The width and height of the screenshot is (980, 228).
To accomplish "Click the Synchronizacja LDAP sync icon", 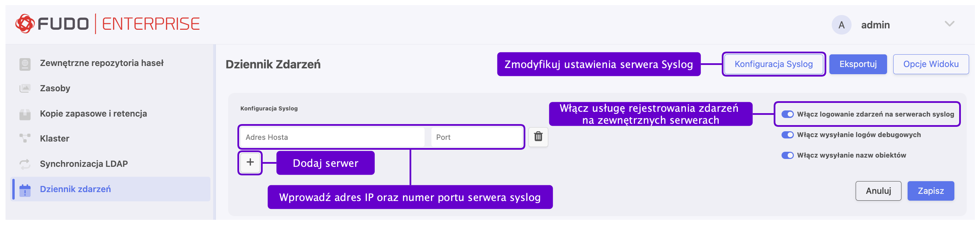I will [x=25, y=164].
